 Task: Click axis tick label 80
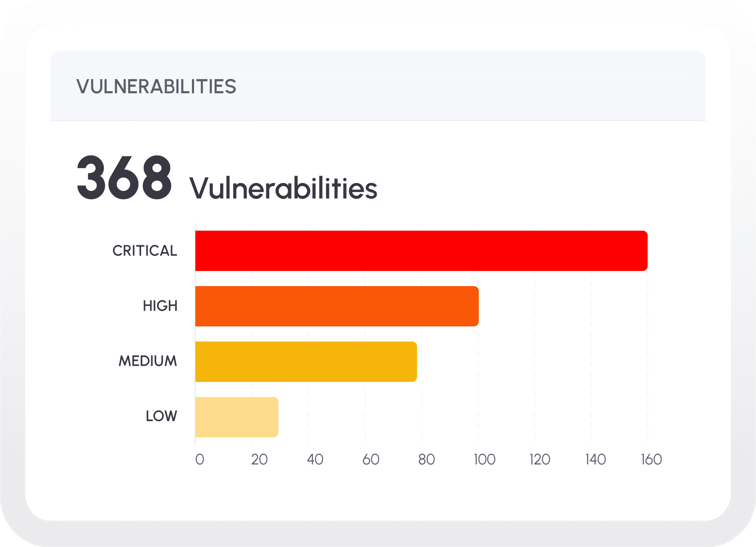426,459
